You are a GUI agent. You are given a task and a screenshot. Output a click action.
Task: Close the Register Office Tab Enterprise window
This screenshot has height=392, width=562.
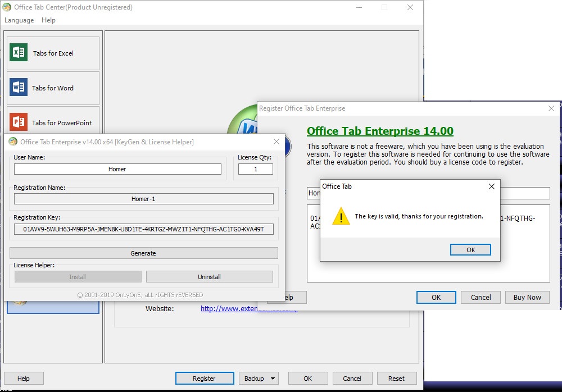551,108
